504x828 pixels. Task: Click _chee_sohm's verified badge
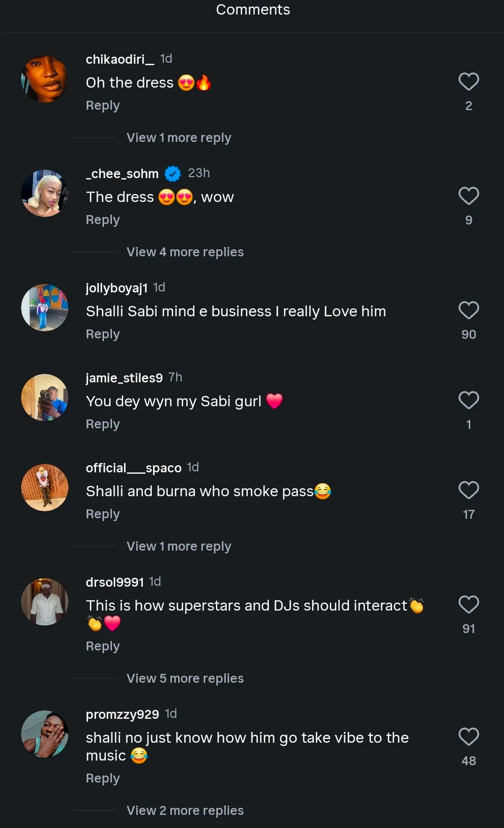click(173, 174)
